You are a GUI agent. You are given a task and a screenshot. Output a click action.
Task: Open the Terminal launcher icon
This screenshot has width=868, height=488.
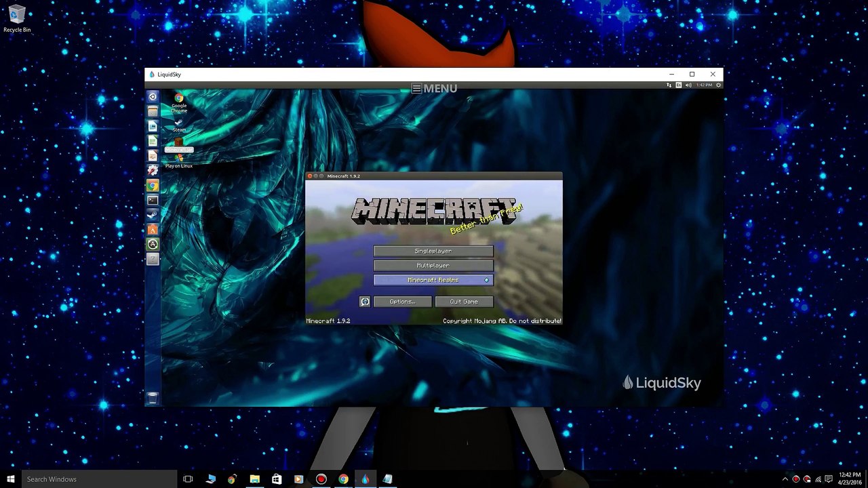(x=153, y=200)
